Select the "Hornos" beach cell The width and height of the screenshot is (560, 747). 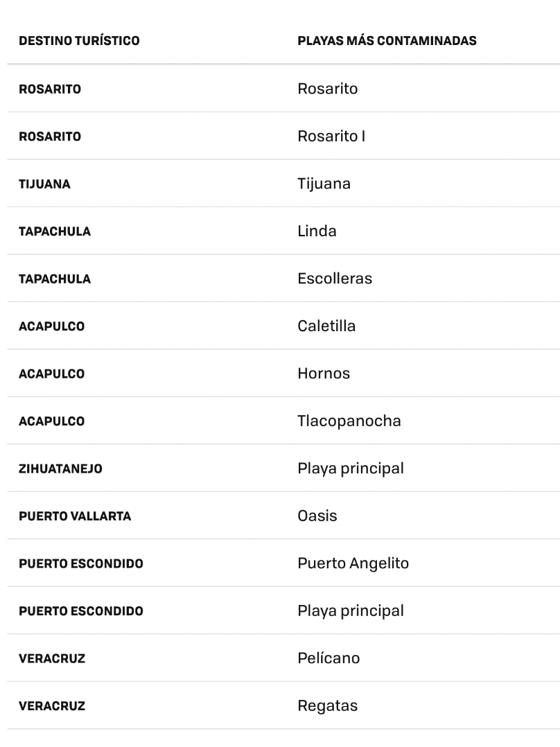click(324, 373)
